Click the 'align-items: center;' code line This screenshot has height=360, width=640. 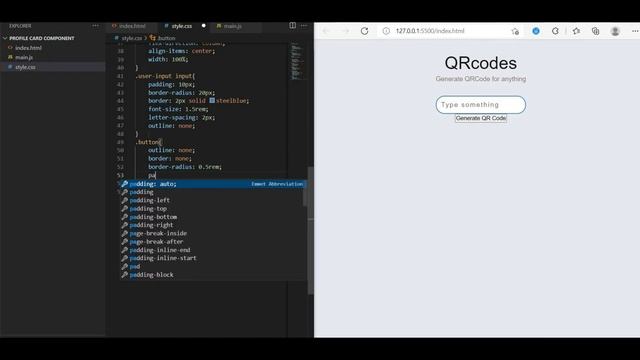[181, 51]
